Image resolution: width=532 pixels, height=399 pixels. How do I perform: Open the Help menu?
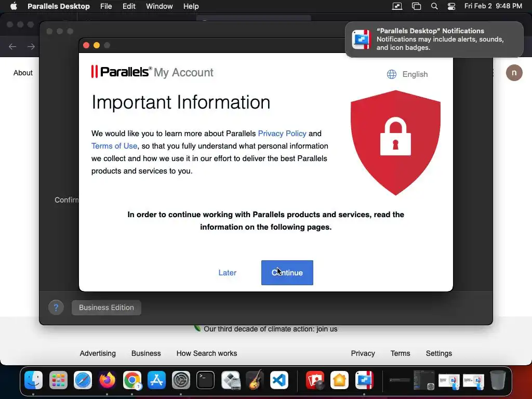[191, 6]
